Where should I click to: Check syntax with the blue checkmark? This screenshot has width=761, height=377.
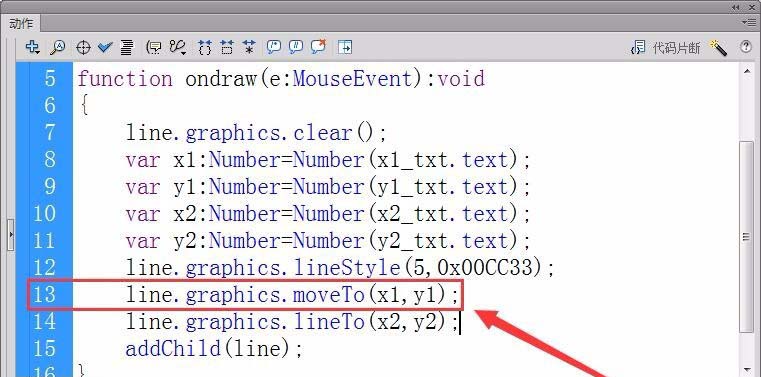point(105,47)
